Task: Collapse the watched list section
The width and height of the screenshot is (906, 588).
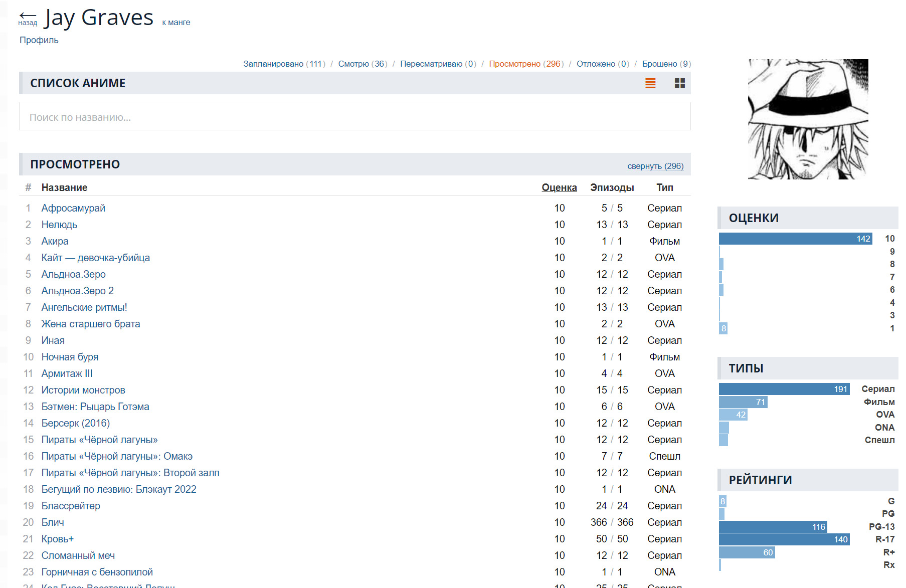Action: click(x=655, y=166)
